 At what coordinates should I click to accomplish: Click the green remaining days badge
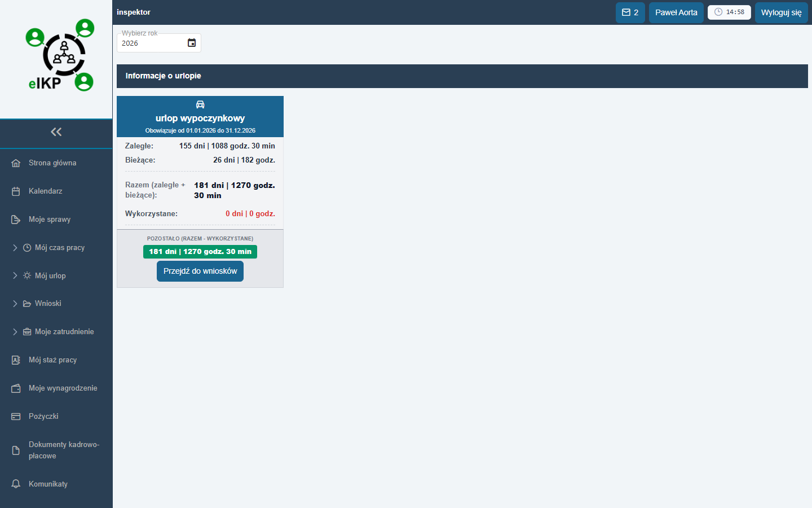200,252
